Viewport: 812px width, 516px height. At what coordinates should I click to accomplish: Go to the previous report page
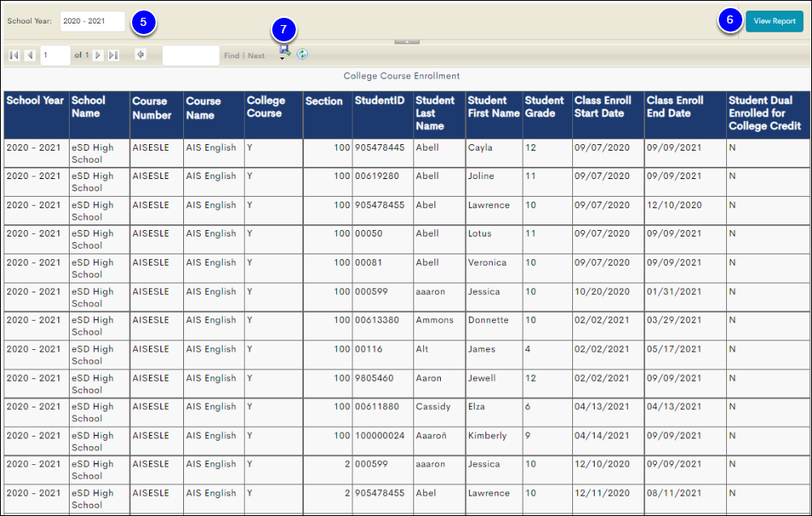[31, 55]
